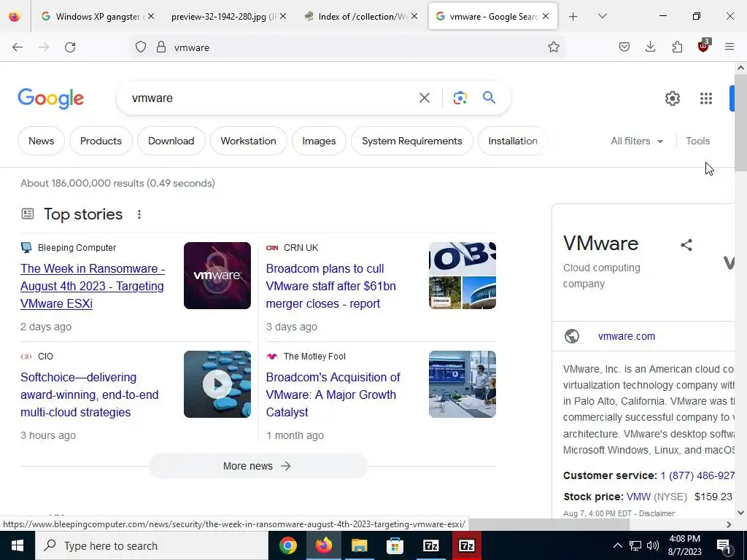
Task: Open Motley Fool office thumbnail
Action: click(462, 384)
